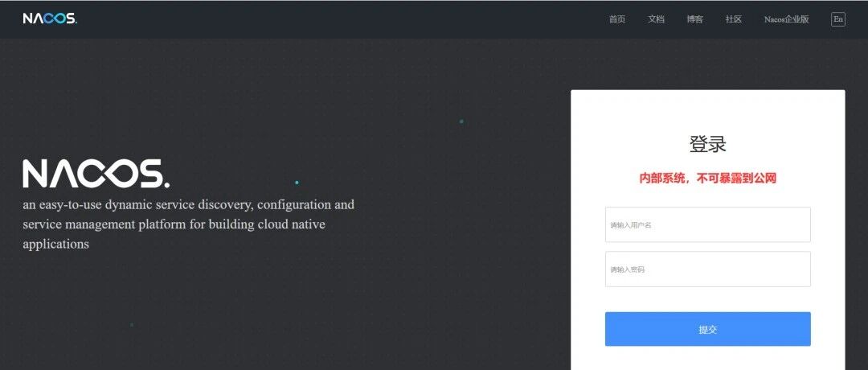This screenshot has height=370, width=868.
Task: Submit login with the 提交 button
Action: 707,329
